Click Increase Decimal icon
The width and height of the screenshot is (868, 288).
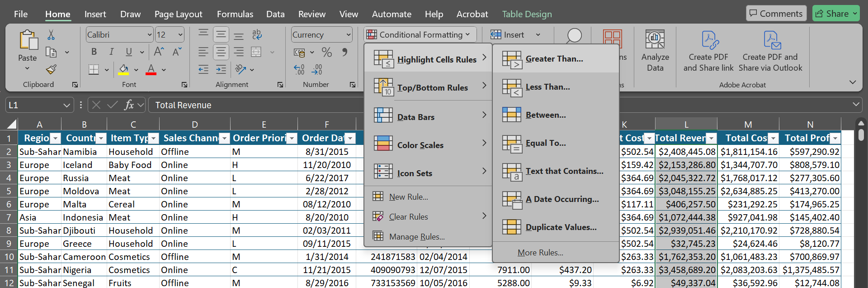[x=299, y=69]
